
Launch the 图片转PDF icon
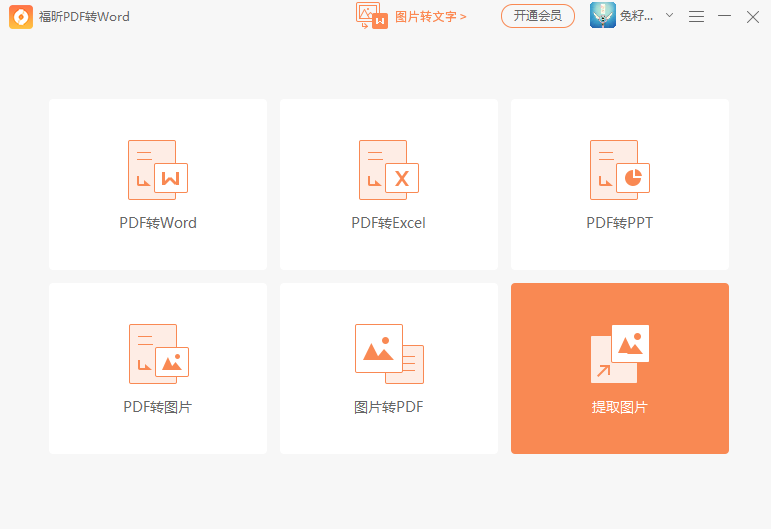coord(388,353)
